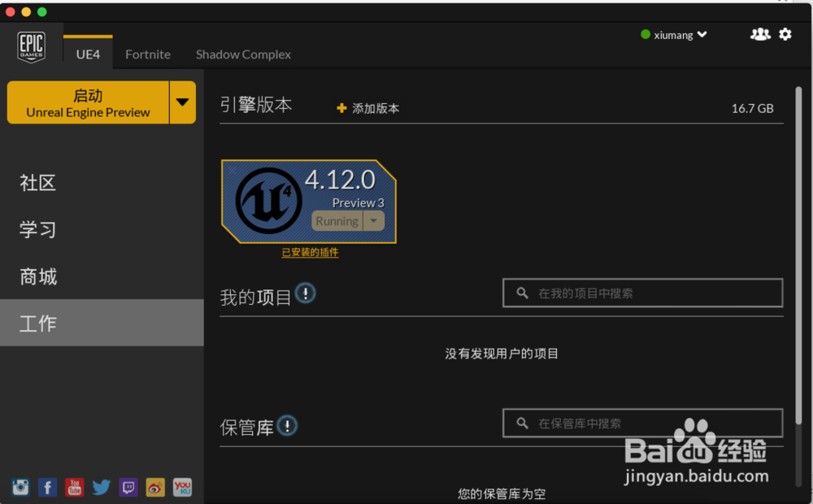The image size is (813, 504).
Task: Click the 添加版本 label
Action: [376, 108]
